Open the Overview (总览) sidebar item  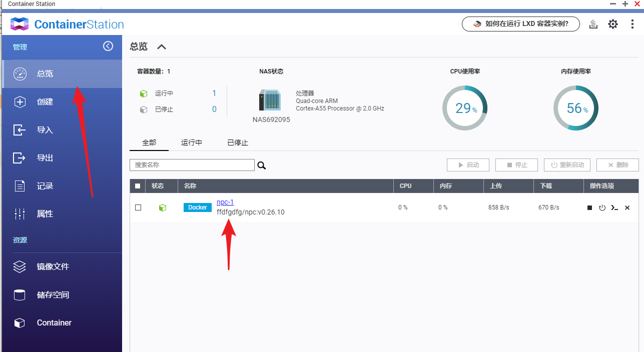coord(62,73)
